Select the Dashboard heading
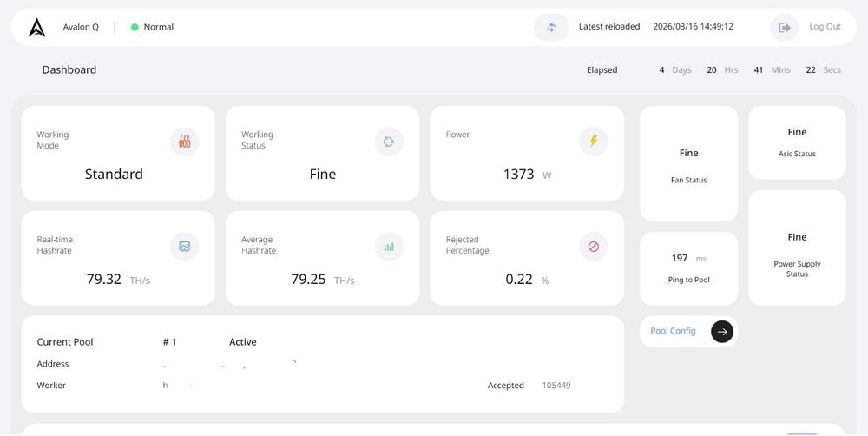Viewport: 868px width, 436px height. [x=69, y=69]
